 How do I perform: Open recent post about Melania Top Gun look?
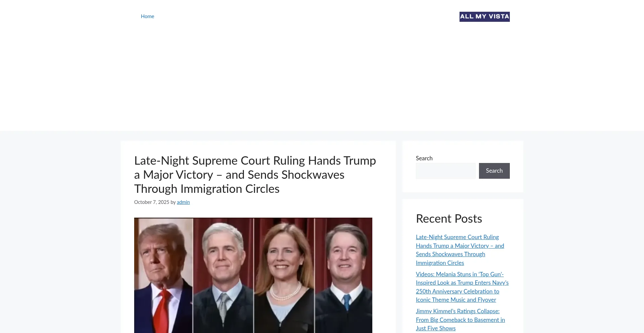click(x=462, y=287)
